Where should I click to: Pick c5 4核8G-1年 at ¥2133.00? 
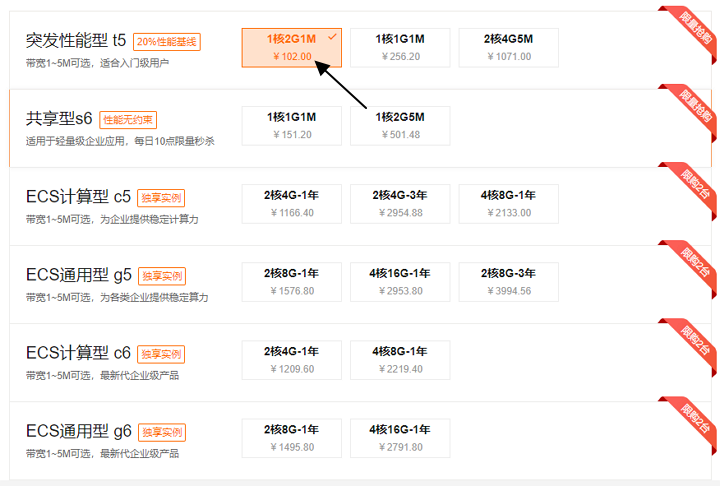508,204
